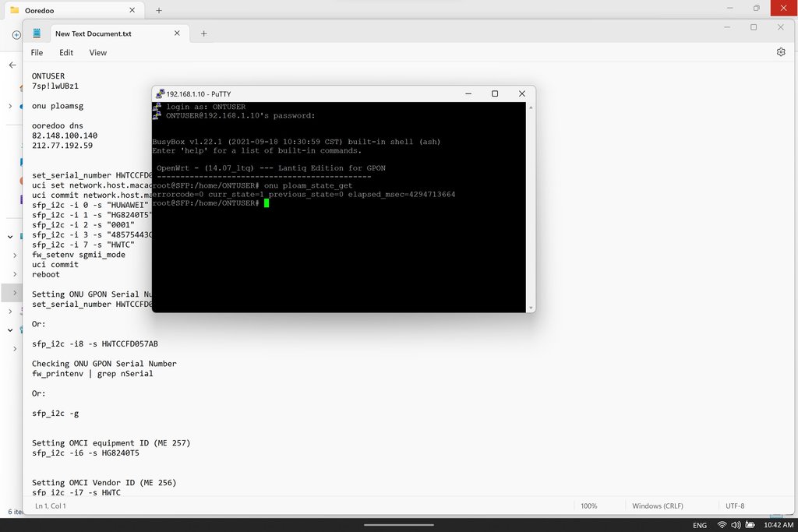This screenshot has width=798, height=532.
Task: Close the Ooredoo Explorer tab
Action: (132, 10)
